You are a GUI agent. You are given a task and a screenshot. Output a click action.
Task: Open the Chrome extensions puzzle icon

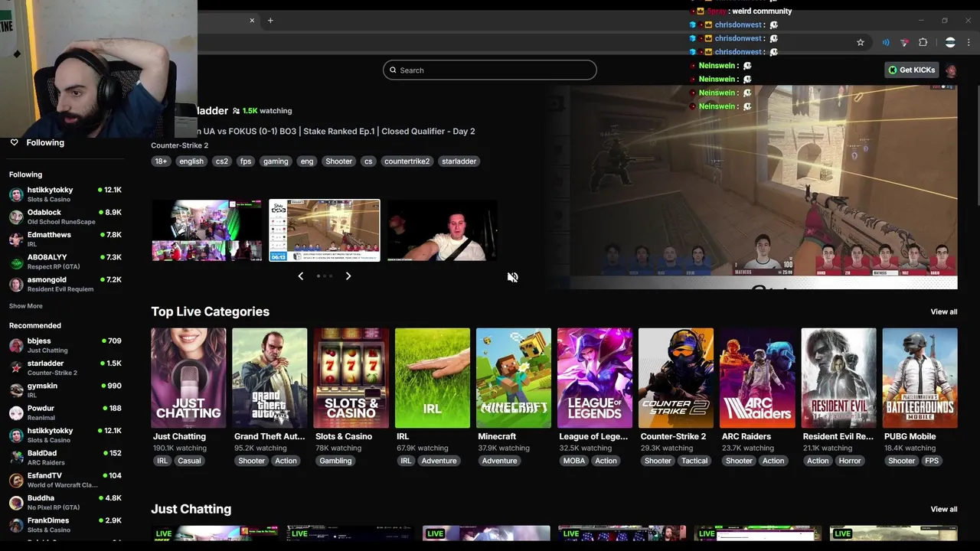click(x=923, y=43)
